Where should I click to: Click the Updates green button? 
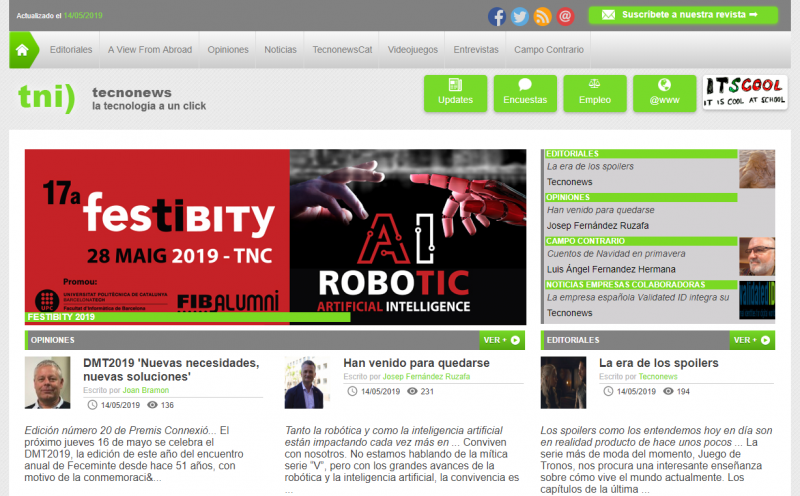[455, 93]
